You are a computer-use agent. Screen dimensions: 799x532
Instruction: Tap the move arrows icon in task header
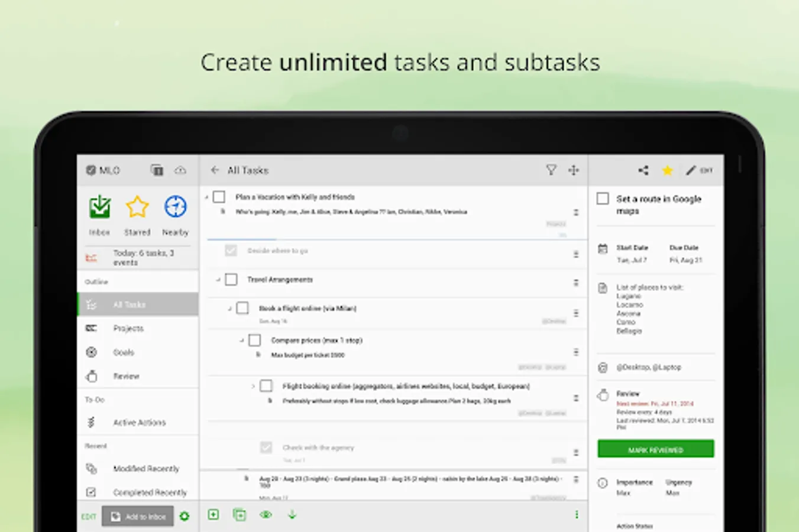[x=574, y=170]
